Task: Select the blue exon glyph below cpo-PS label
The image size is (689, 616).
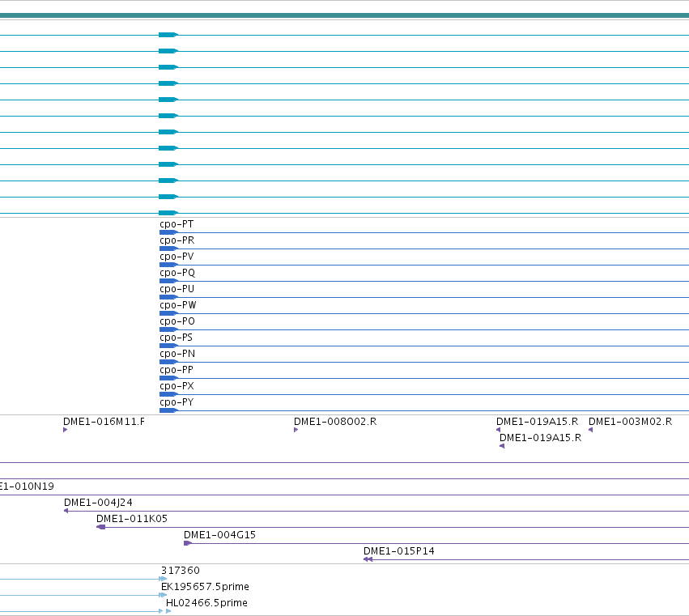Action: (x=168, y=346)
